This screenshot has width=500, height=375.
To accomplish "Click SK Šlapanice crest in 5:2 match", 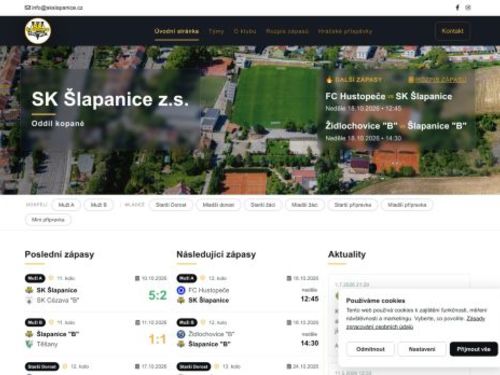I will (29, 290).
